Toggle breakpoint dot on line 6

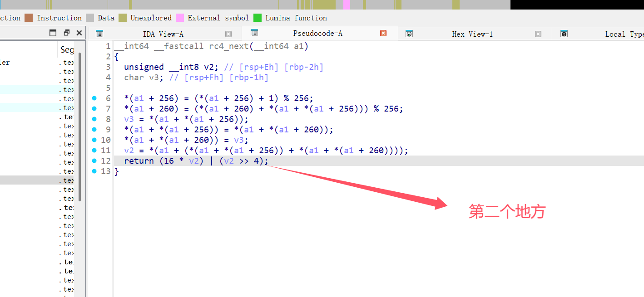(x=94, y=98)
